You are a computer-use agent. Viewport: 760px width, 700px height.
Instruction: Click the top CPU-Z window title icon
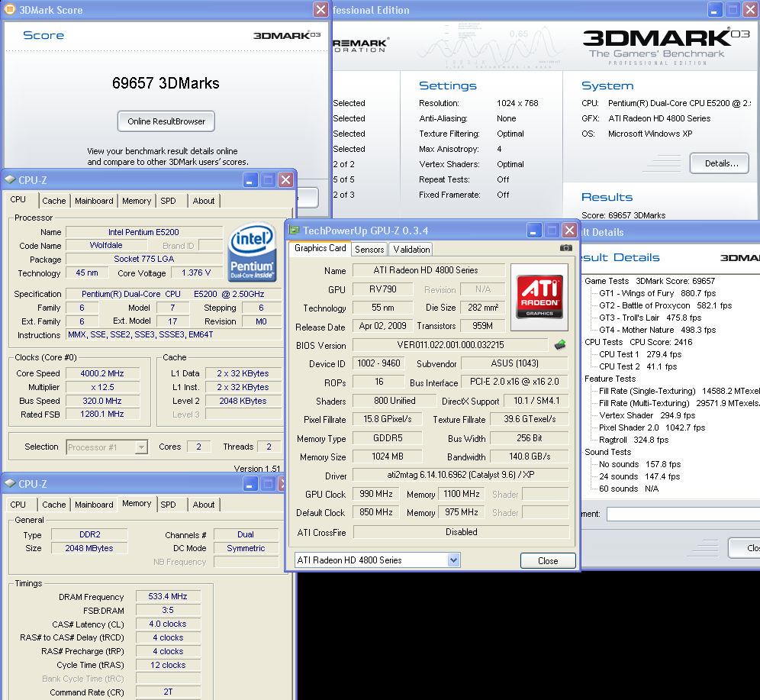click(10, 180)
